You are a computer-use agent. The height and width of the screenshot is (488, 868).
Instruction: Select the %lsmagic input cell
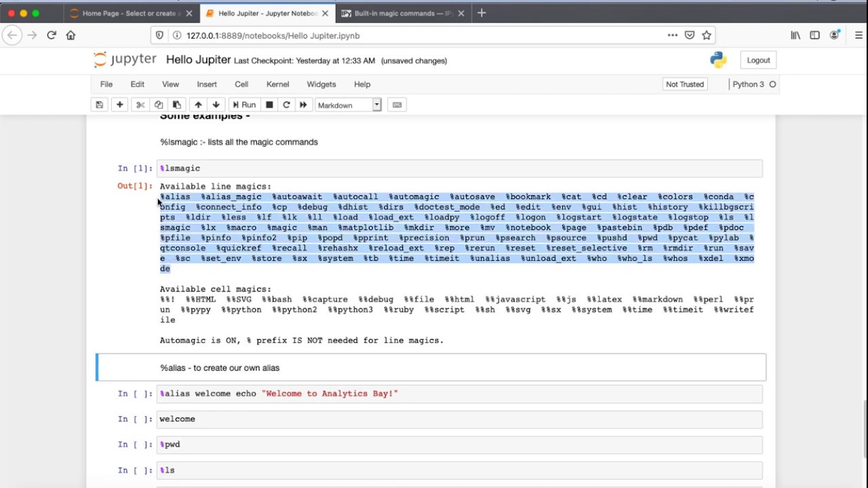coord(459,168)
